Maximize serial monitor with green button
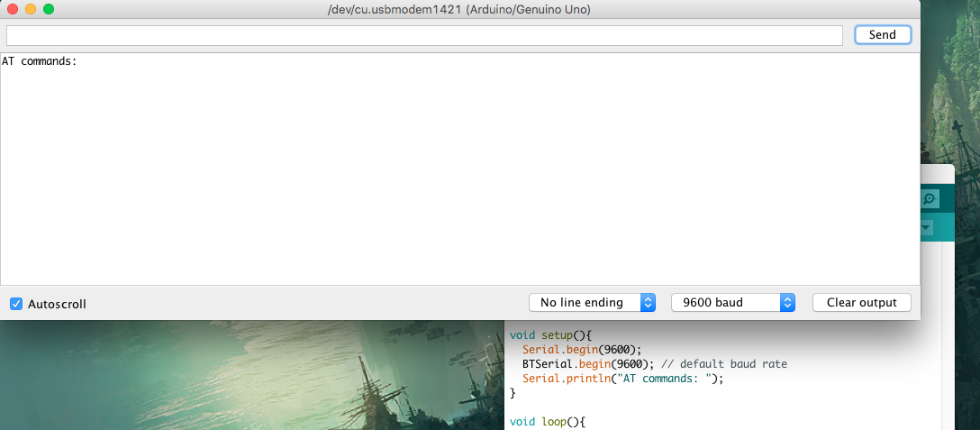Screen dimensions: 980x430 pos(48,9)
